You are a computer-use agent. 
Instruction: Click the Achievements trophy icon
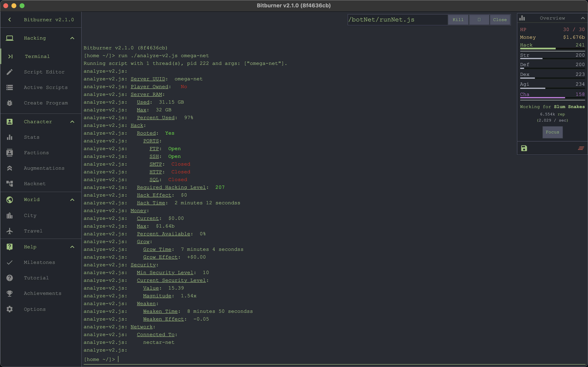point(10,293)
